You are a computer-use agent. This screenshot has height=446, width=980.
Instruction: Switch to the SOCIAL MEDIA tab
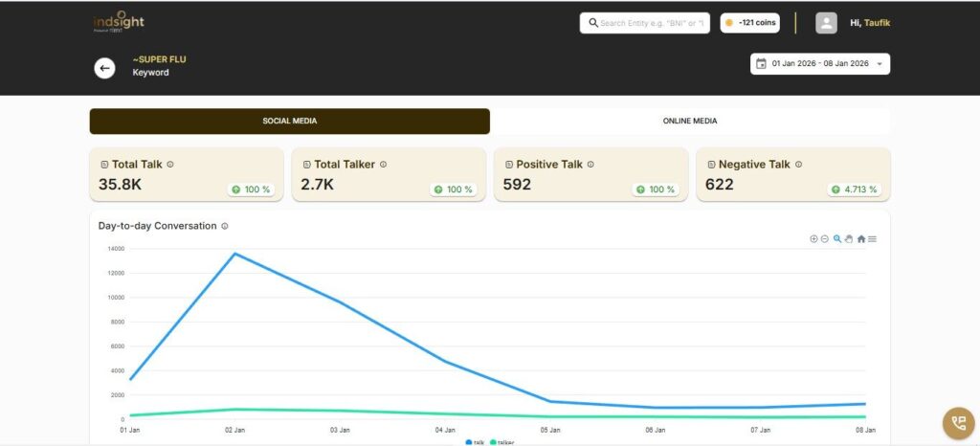[289, 122]
